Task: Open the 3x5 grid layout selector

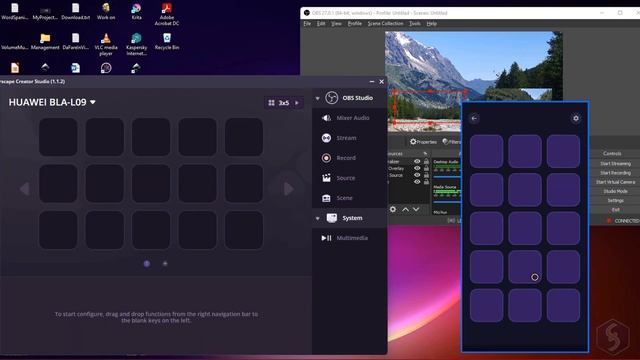Action: 284,103
